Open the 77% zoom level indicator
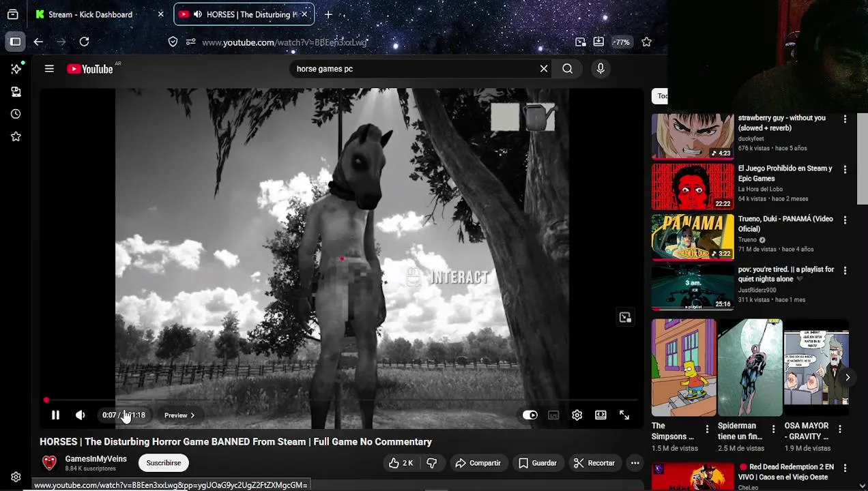Viewport: 868px width, 491px height. coord(621,42)
